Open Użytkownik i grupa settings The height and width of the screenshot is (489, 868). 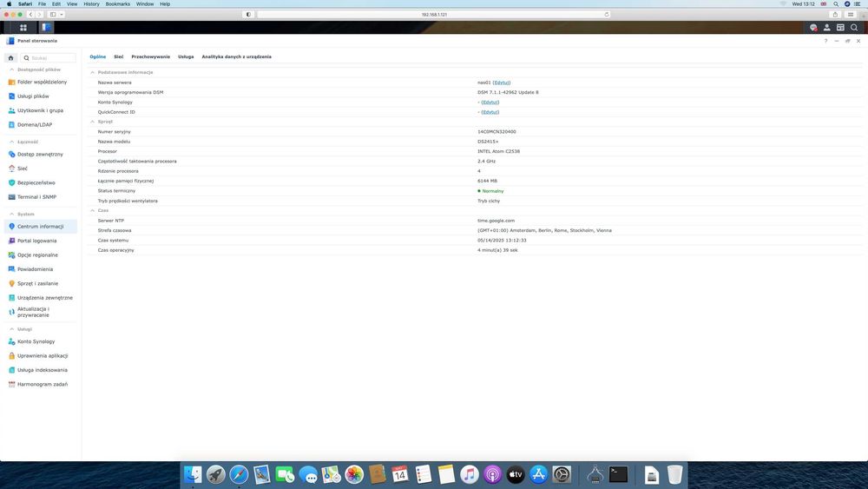(41, 110)
